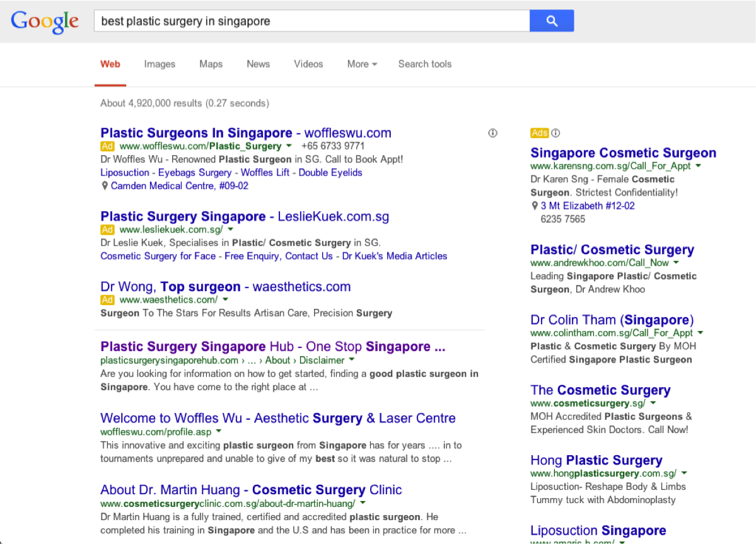This screenshot has height=544, width=756.
Task: Open Plastic Surgery Singapore LeslieKuek.com.sg ad
Action: [245, 216]
